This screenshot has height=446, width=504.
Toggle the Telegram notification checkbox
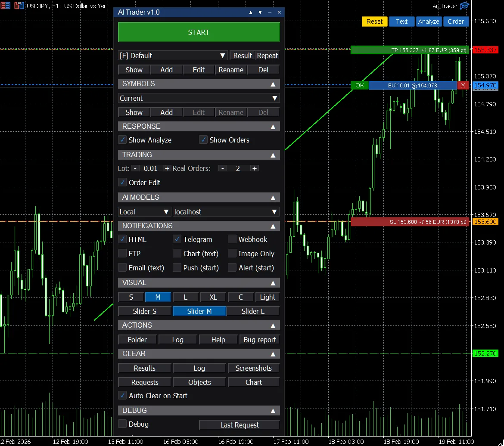tap(177, 239)
